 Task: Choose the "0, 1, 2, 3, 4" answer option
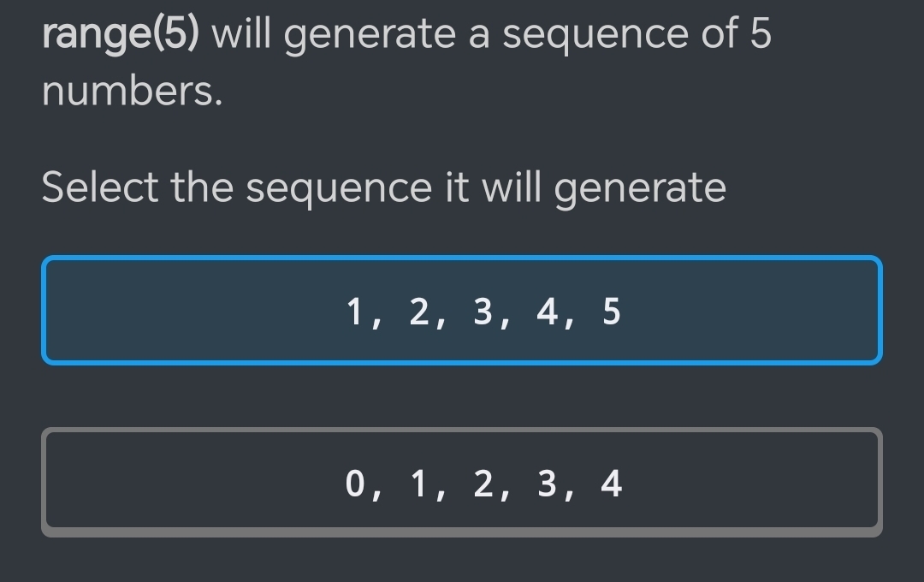click(x=462, y=483)
